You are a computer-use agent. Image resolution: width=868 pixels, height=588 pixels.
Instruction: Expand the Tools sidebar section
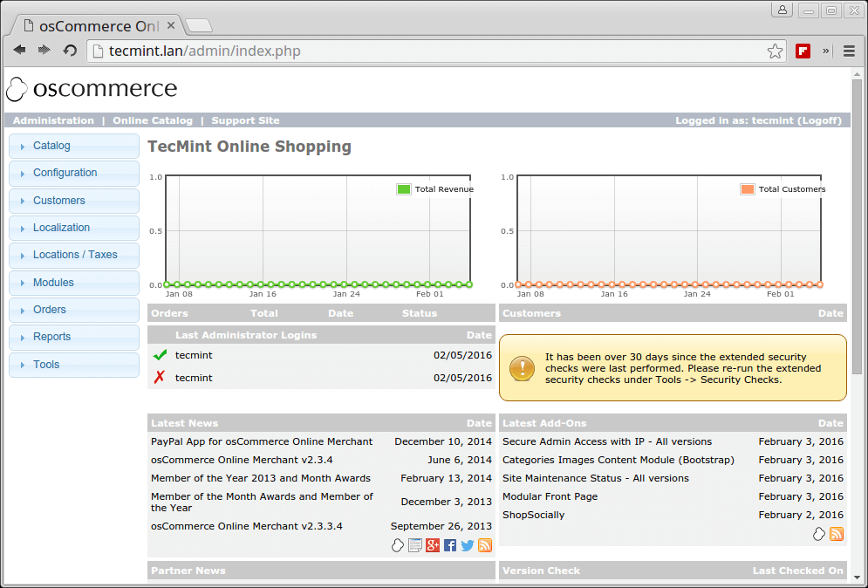(x=74, y=365)
